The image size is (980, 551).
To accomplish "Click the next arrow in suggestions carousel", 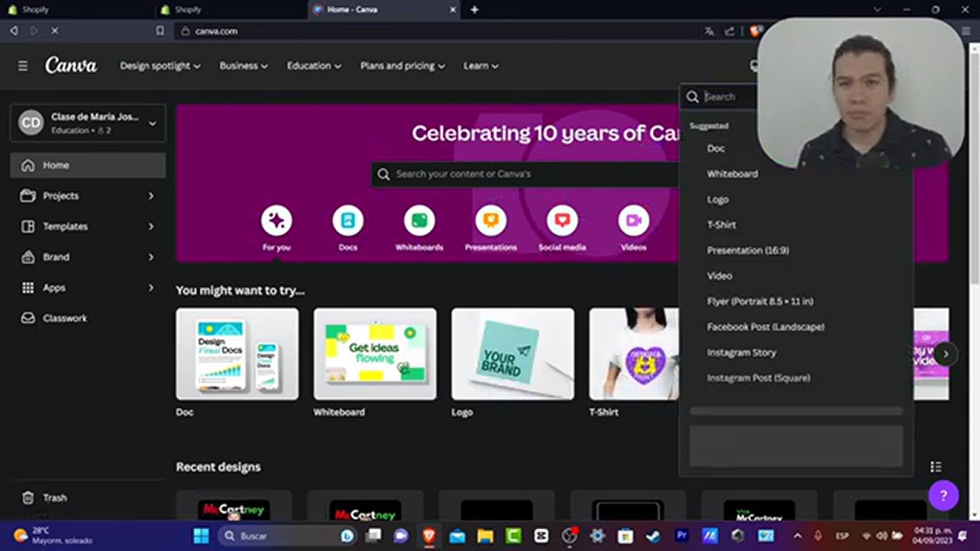I will [946, 354].
